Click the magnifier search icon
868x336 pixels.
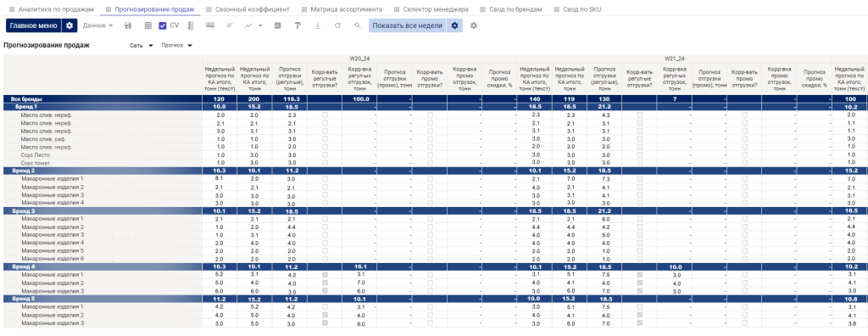click(x=358, y=25)
